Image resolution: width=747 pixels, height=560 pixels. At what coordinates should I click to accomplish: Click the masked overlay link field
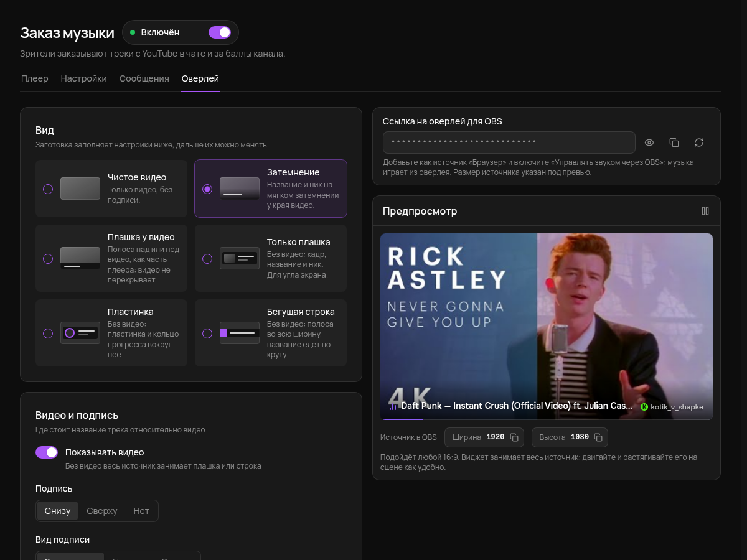click(x=509, y=142)
